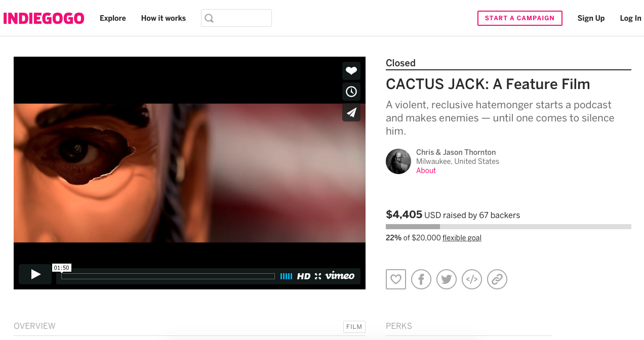Click the FILM category tag
This screenshot has width=644, height=340.
click(x=354, y=327)
